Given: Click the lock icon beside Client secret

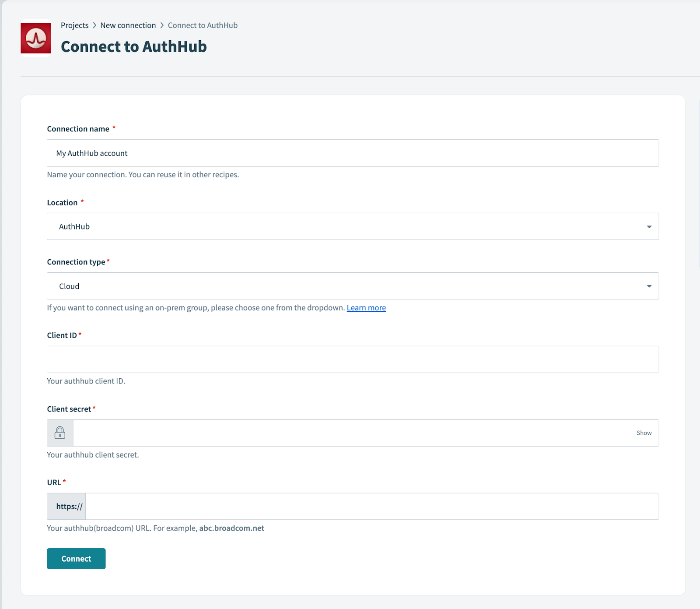Looking at the screenshot, I should tap(59, 433).
